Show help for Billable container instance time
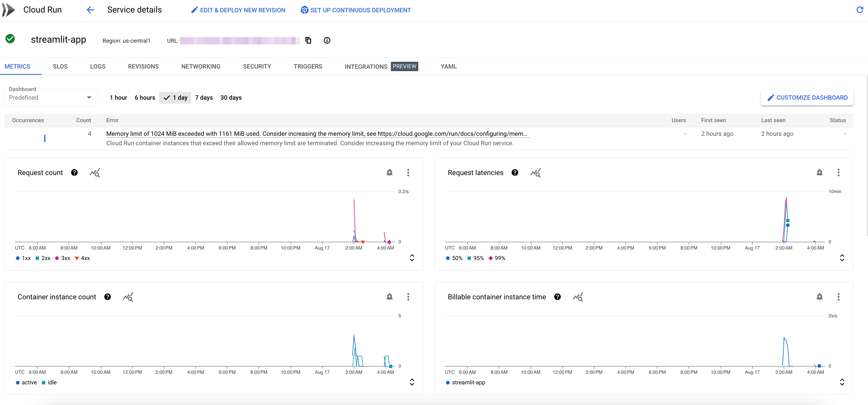Viewport: 868px width, 405px height. 557,297
